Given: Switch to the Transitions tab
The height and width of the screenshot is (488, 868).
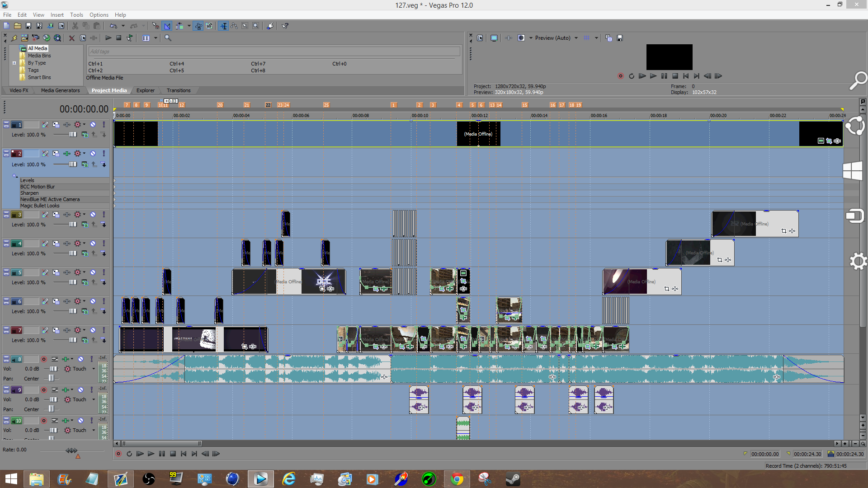Looking at the screenshot, I should (x=178, y=90).
